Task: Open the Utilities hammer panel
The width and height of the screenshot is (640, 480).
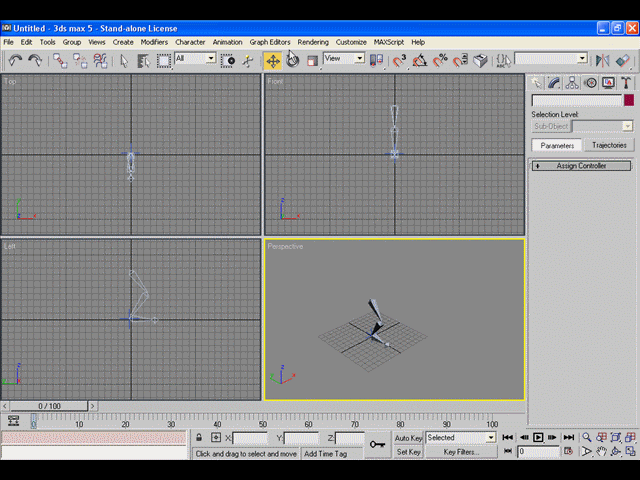Action: coord(626,83)
